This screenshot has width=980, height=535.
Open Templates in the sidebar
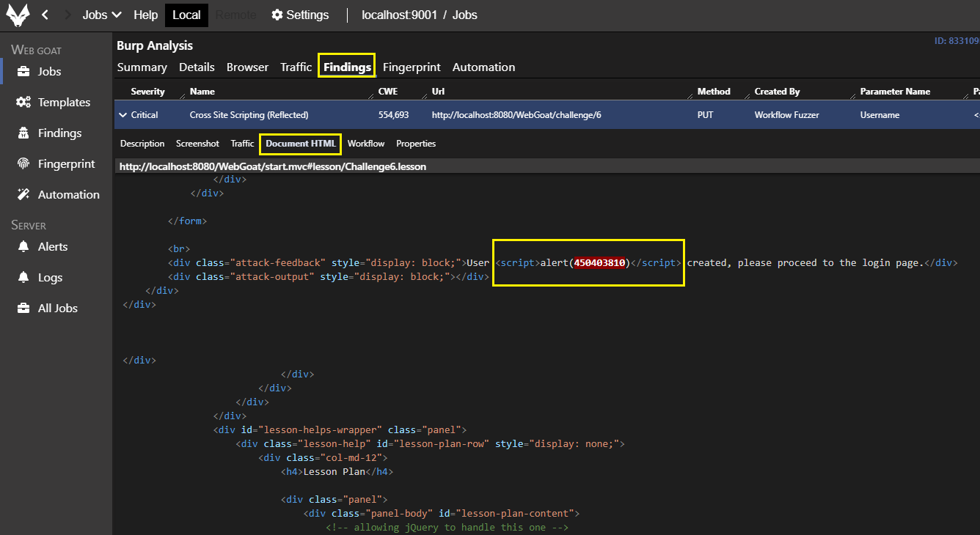coord(64,102)
